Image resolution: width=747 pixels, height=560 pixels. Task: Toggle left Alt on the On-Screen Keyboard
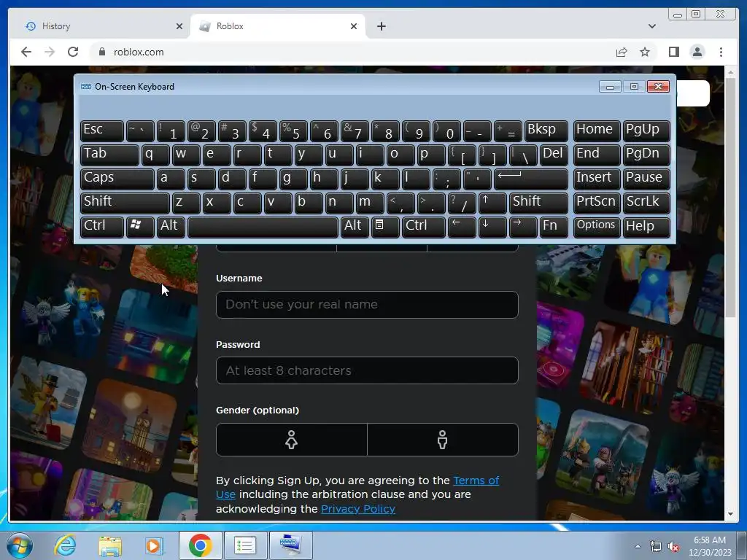[x=171, y=227]
